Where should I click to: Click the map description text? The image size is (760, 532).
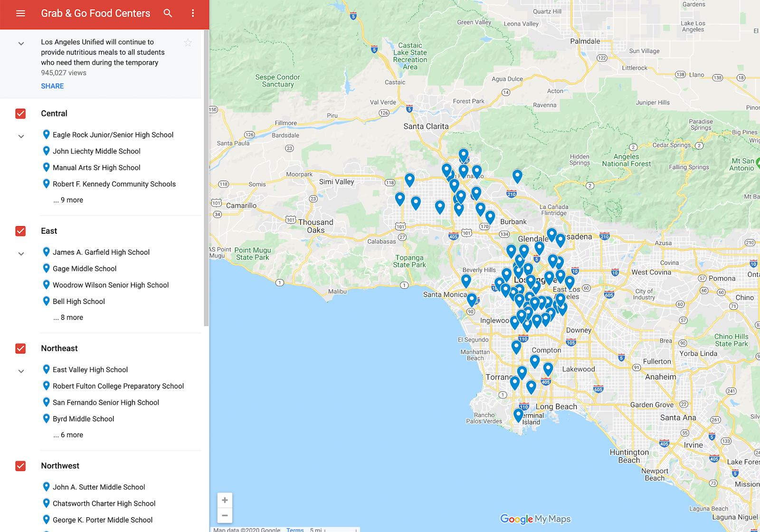pos(103,52)
